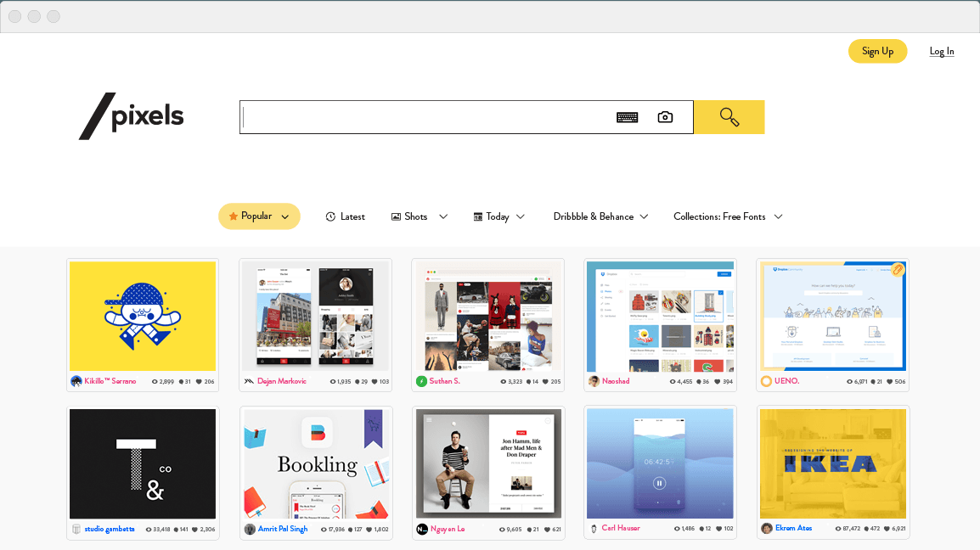Click the Log In link
Image resolution: width=980 pixels, height=550 pixels.
pyautogui.click(x=941, y=51)
